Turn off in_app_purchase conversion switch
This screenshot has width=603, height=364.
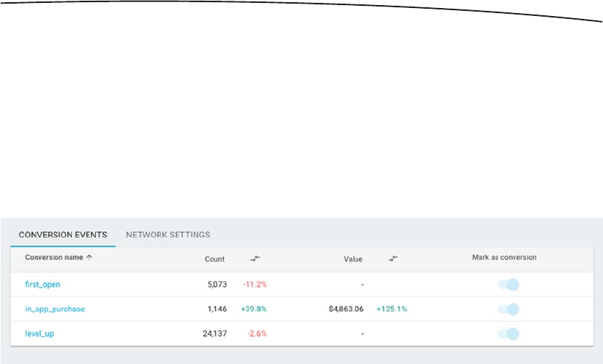pos(509,310)
